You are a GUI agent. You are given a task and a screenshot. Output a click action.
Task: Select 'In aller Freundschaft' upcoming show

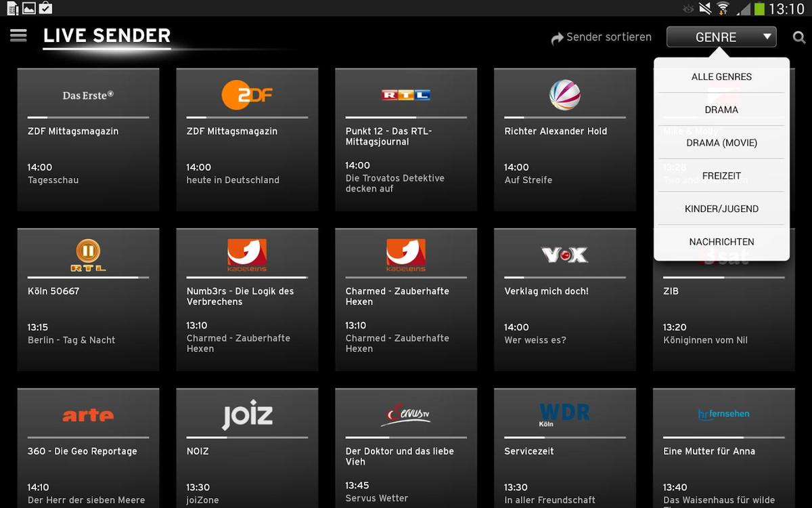pyautogui.click(x=549, y=501)
